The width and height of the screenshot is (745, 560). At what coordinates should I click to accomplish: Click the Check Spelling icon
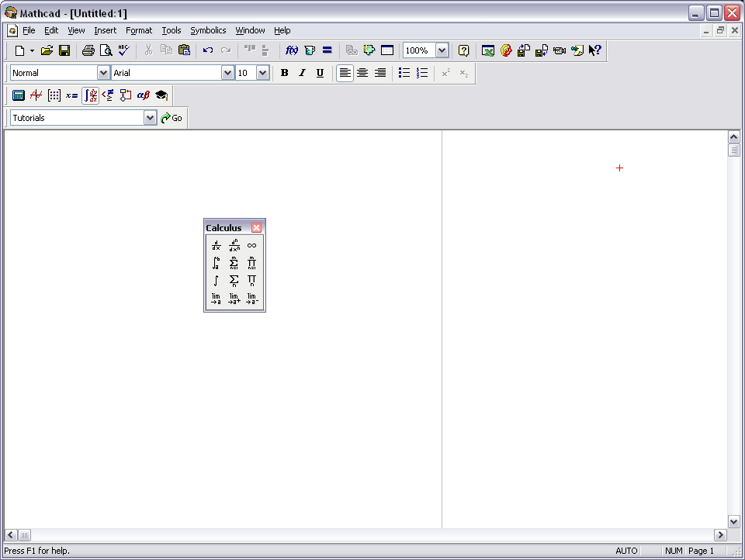click(x=124, y=50)
